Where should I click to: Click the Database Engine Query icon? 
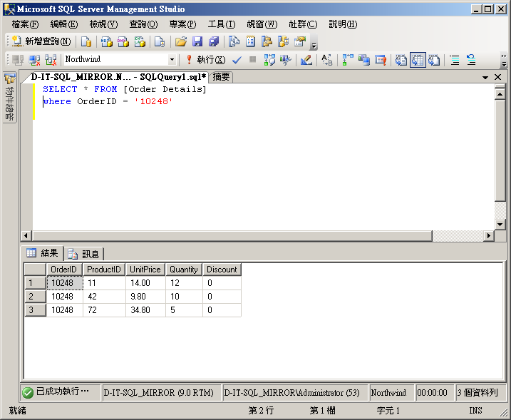[86, 42]
